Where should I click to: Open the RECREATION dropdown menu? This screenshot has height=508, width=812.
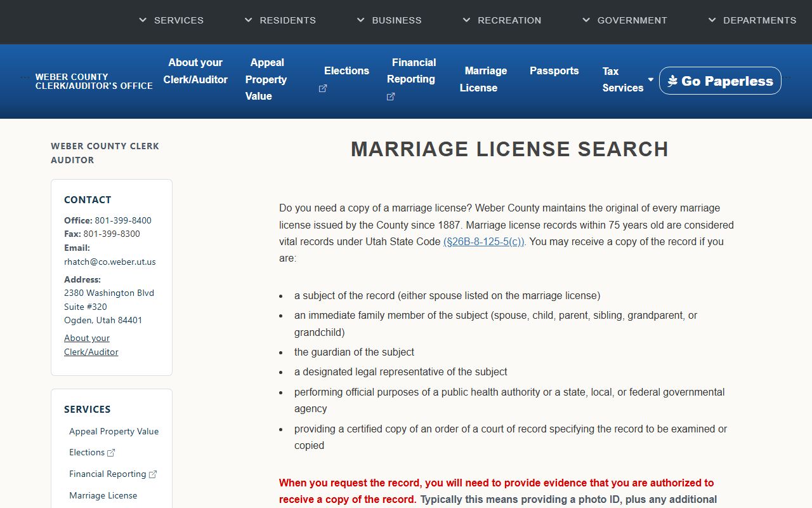[x=502, y=20]
